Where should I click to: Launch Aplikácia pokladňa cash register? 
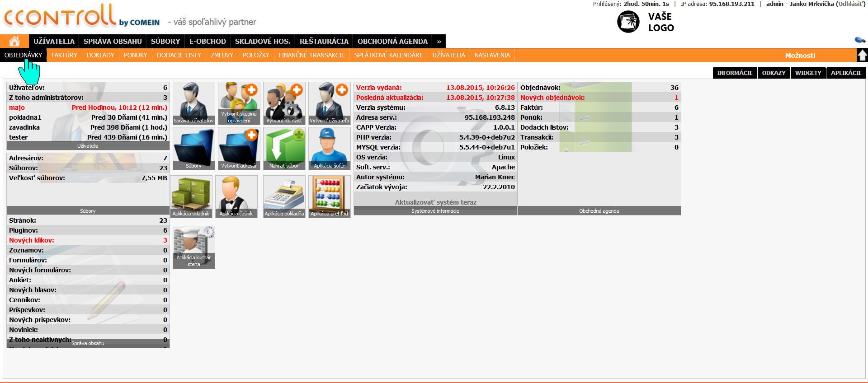[x=284, y=196]
